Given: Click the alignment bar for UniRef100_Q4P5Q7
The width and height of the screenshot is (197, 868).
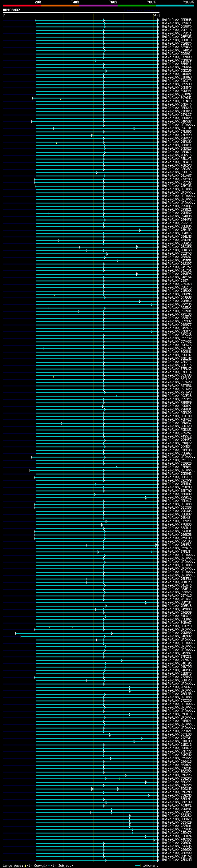Looking at the screenshot, I should coord(95,122).
